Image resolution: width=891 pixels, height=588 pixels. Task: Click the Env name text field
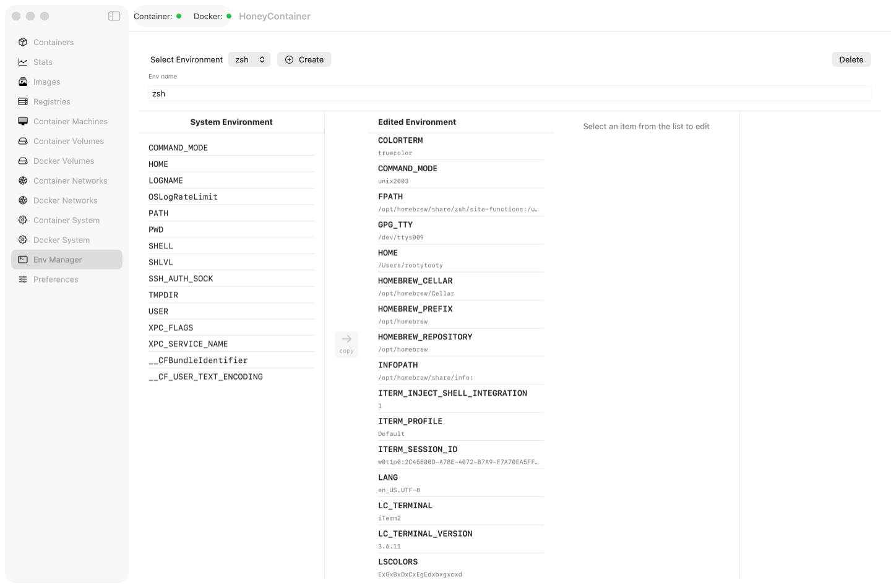click(510, 93)
